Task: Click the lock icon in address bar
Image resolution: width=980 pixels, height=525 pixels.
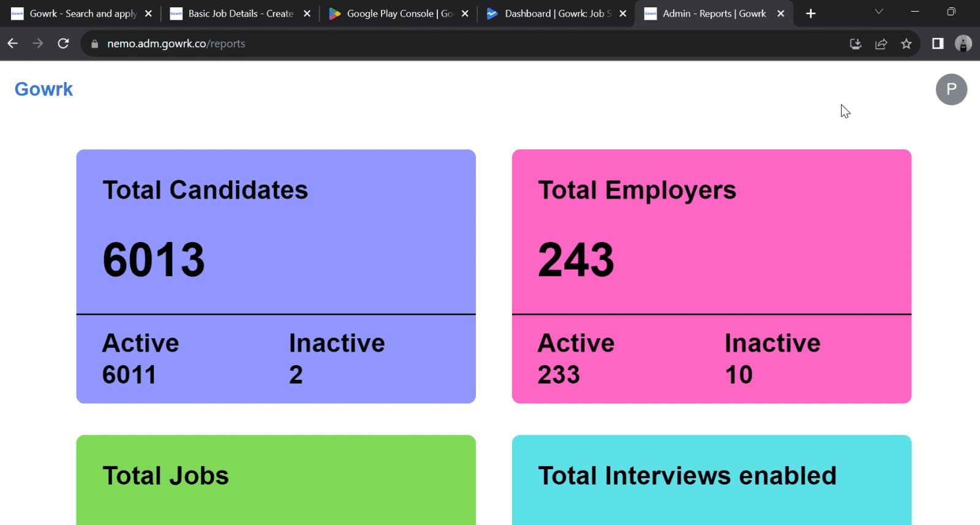Action: pos(94,44)
